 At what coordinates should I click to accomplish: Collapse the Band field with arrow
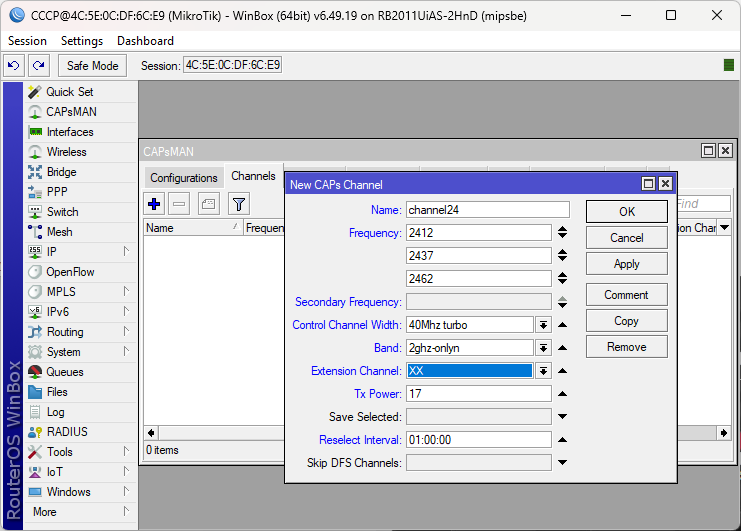pyautogui.click(x=562, y=348)
